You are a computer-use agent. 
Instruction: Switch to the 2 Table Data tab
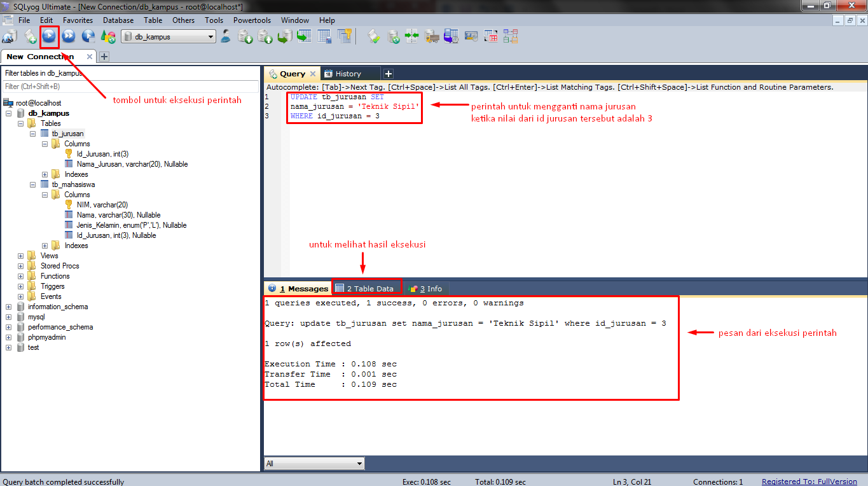367,288
